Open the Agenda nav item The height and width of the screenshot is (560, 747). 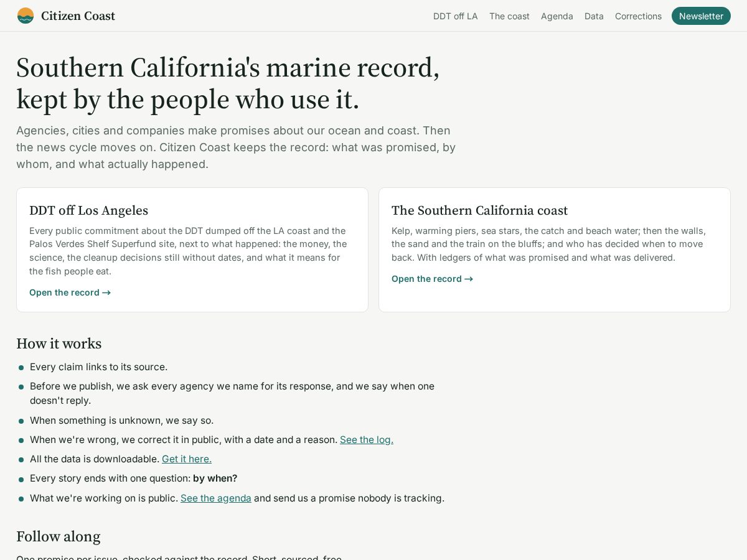point(557,16)
